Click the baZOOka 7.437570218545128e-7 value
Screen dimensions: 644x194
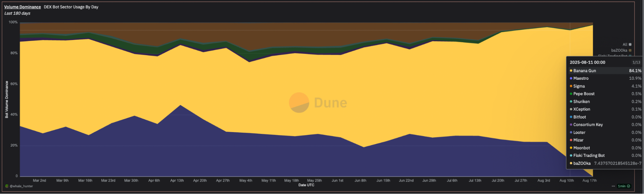pos(618,163)
